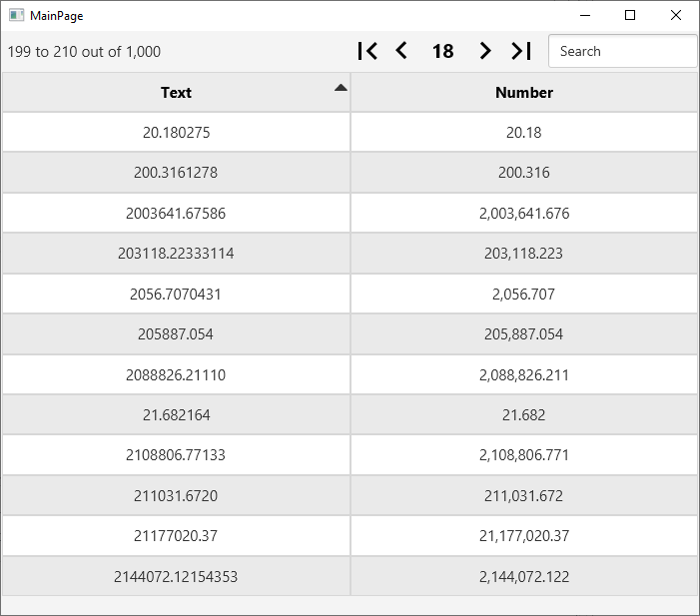Screen dimensions: 700x616
Task: Select the Text cell 21.682164
Action: click(x=176, y=415)
